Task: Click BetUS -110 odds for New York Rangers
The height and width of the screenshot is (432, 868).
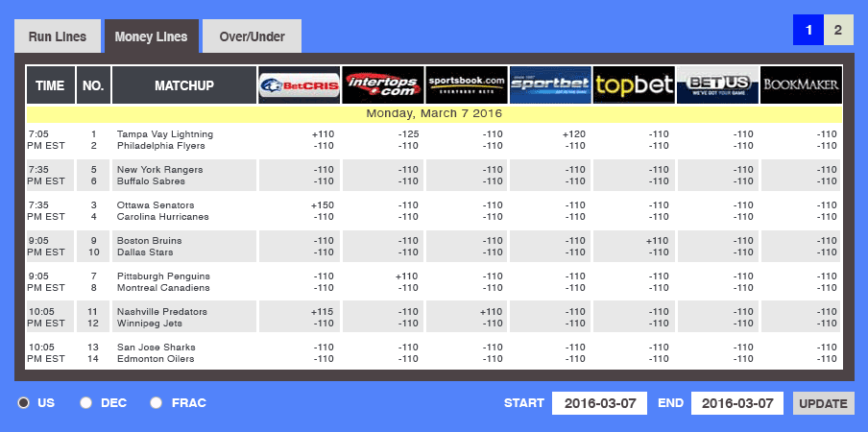Action: (x=742, y=170)
